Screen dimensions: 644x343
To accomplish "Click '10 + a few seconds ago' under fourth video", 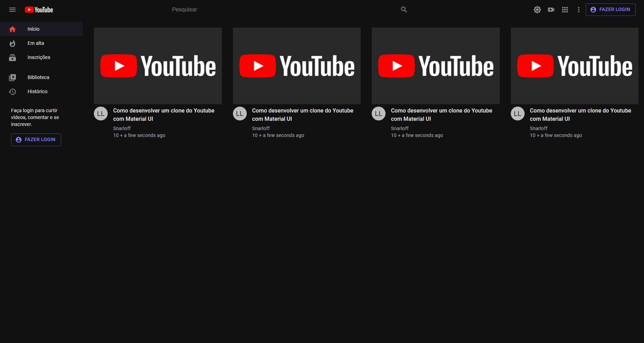I will (x=556, y=135).
